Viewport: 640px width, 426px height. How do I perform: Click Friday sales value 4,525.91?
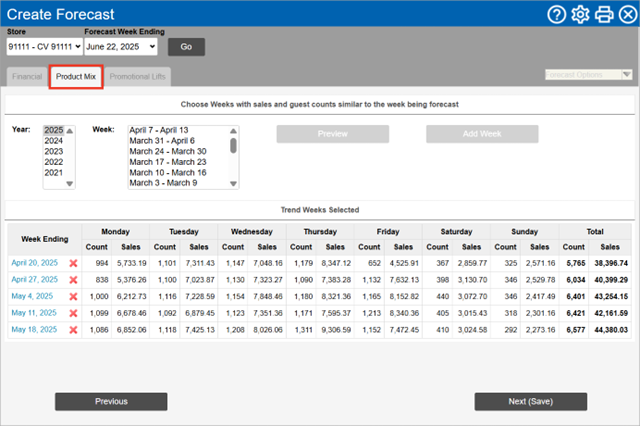pyautogui.click(x=404, y=263)
